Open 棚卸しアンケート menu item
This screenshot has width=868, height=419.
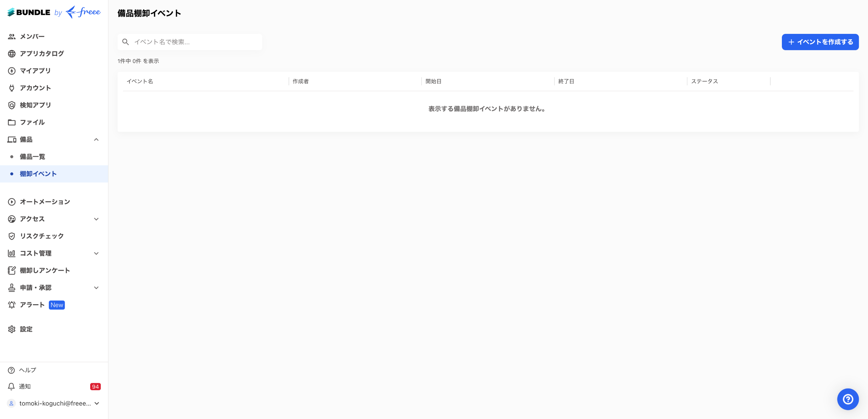(x=45, y=271)
